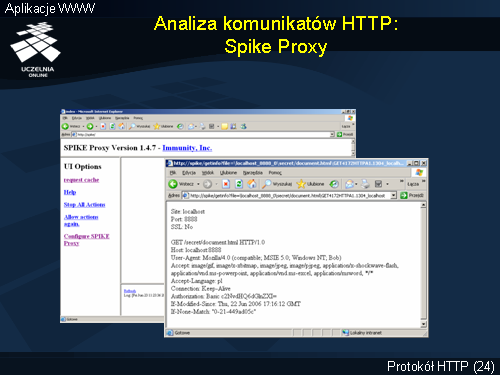The height and width of the screenshot is (375, 500).
Task: Click 'Site: localhost' text line
Action: click(188, 211)
